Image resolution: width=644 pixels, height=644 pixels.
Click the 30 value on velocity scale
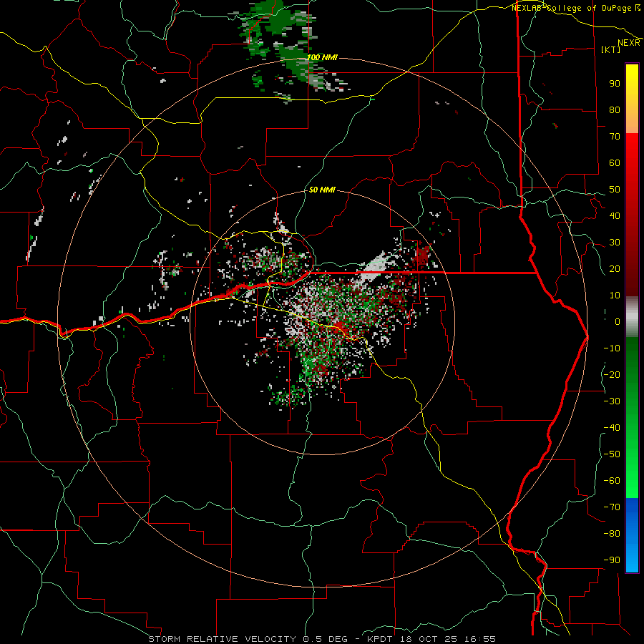[615, 243]
